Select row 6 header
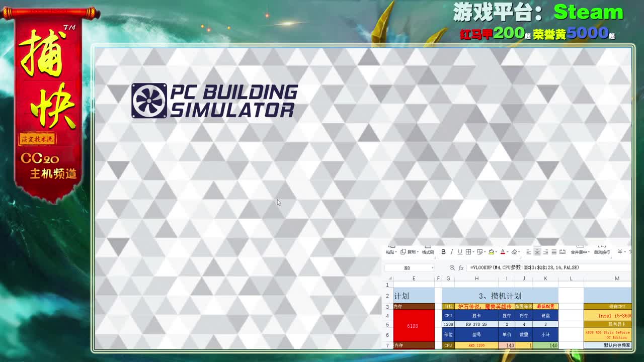 [x=387, y=335]
